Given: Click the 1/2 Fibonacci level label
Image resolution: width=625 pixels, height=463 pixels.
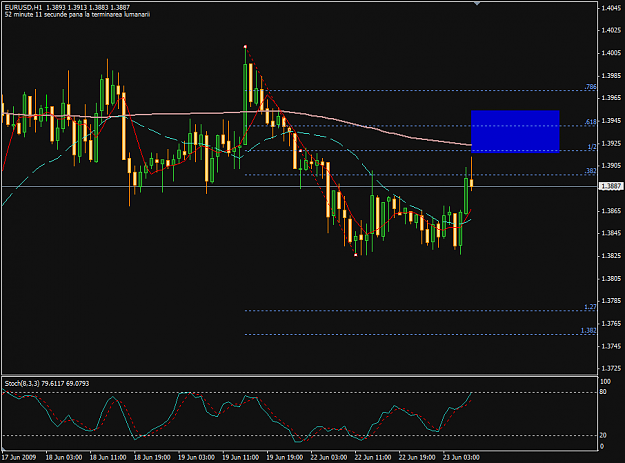Looking at the screenshot, I should tap(592, 147).
